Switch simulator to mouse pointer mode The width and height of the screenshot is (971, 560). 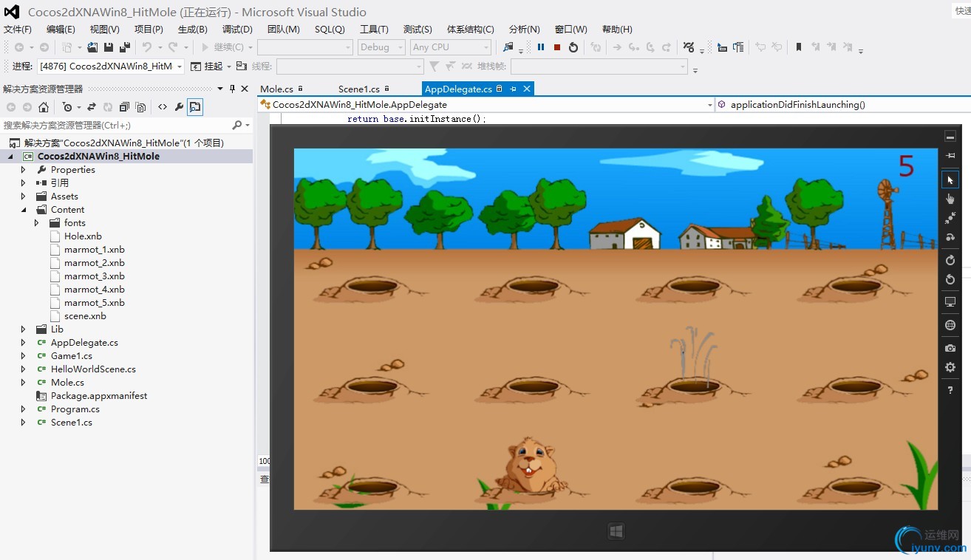pos(950,180)
